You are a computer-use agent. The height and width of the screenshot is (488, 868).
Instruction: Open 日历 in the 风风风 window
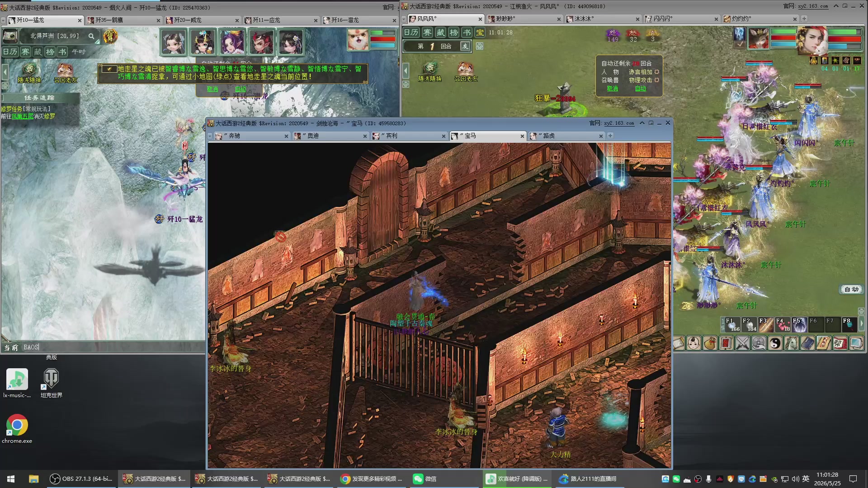point(411,33)
